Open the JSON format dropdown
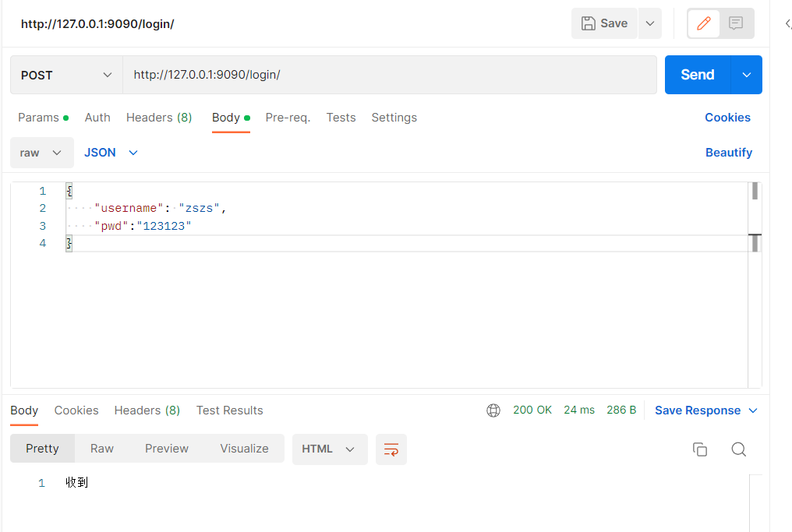Viewport: 792px width, 532px height. coord(111,153)
